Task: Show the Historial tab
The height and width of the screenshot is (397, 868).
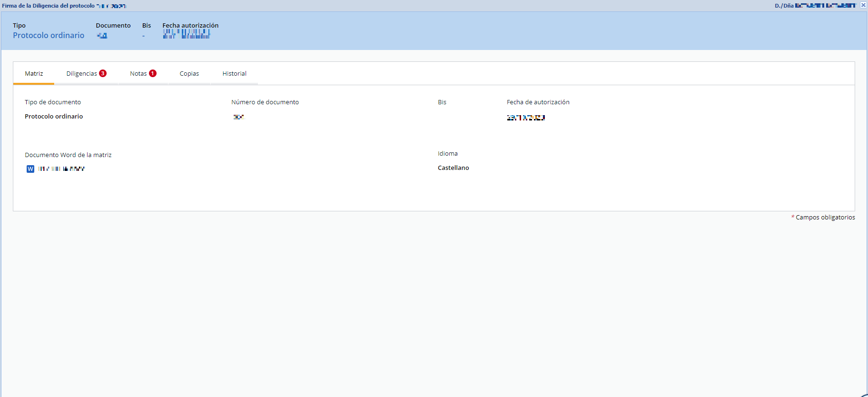Action: (234, 74)
